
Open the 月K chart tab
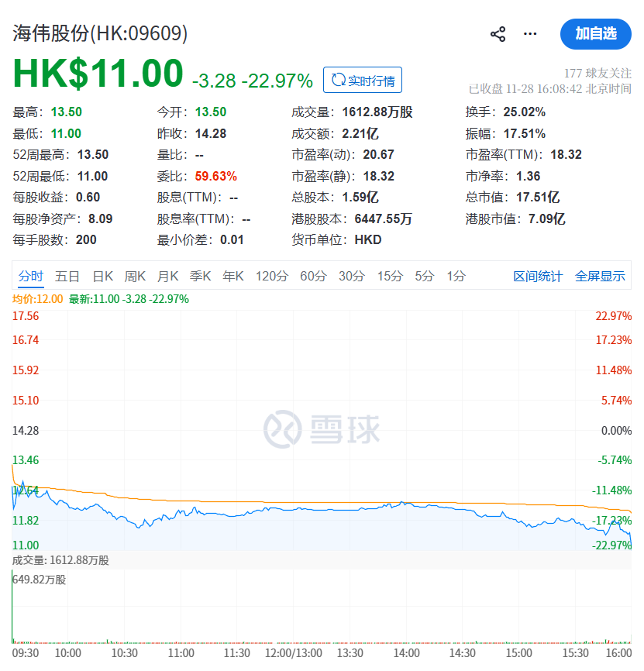(168, 277)
